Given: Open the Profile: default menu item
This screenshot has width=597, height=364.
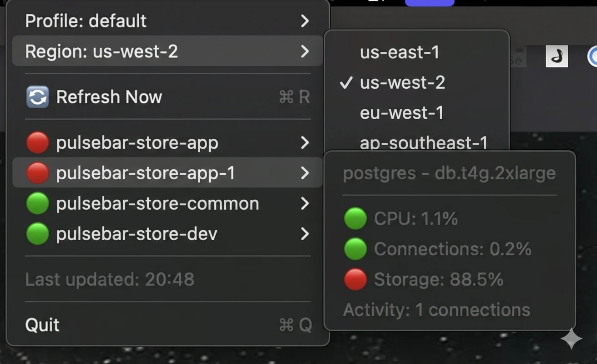Looking at the screenshot, I should coord(167,21).
